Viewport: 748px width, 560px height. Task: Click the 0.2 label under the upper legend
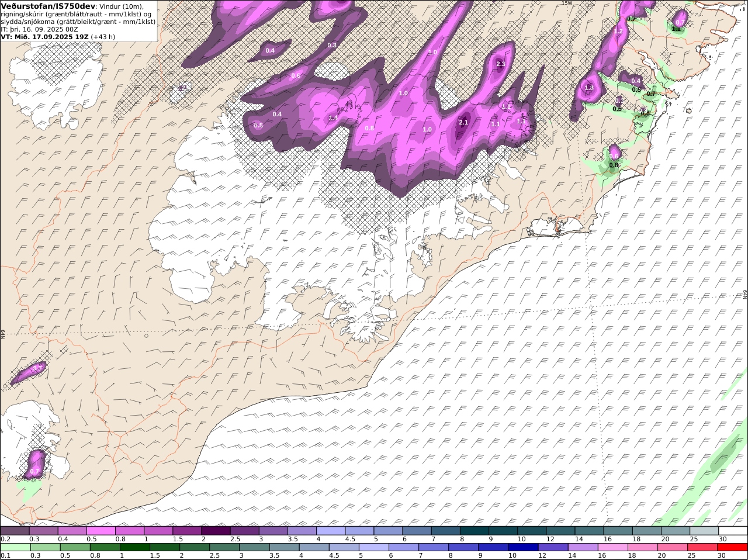5,539
